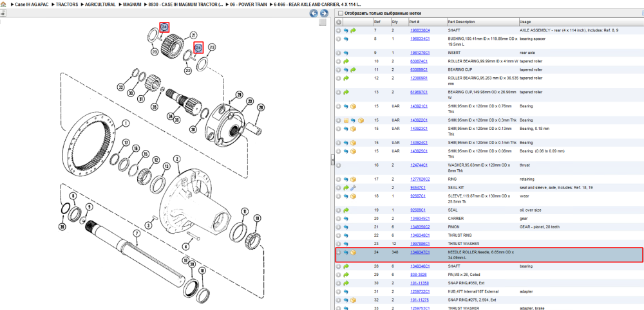Go to previous illustration with back arrow
644x310 pixels.
click(x=314, y=13)
